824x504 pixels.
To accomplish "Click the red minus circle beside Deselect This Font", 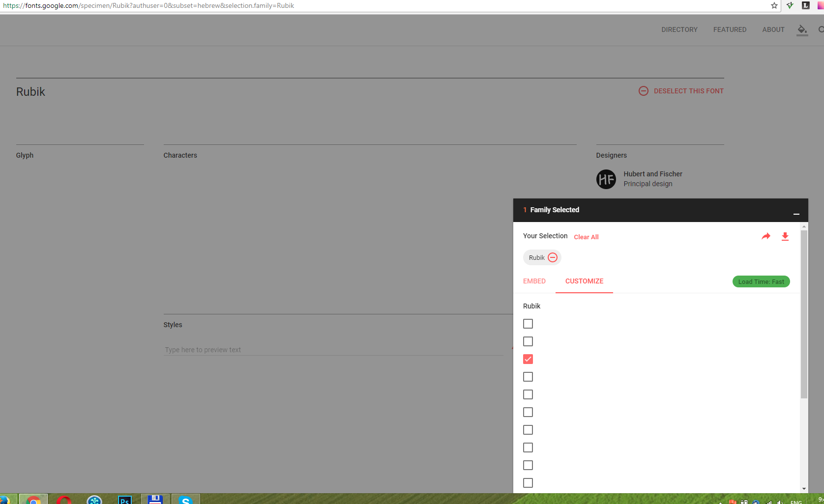I will pos(644,91).
